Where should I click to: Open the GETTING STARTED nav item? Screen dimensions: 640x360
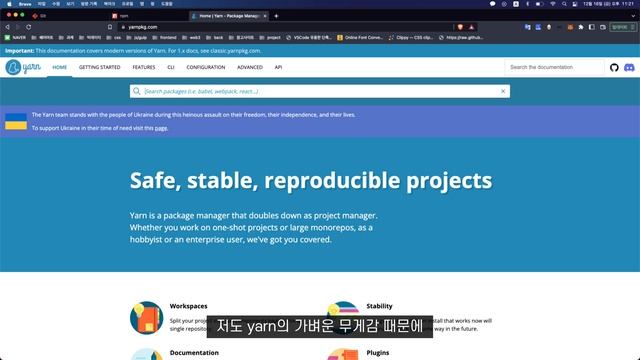[x=100, y=67]
